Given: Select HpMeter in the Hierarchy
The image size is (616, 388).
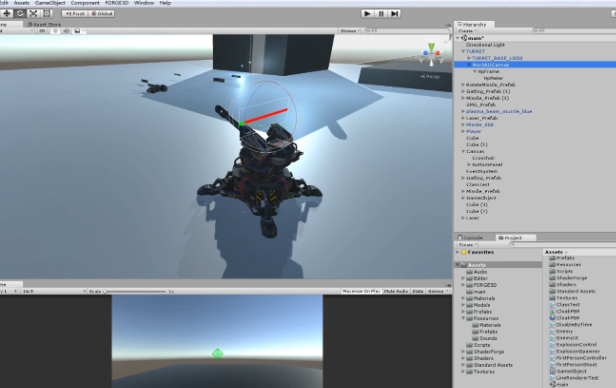Looking at the screenshot, I should 493,78.
